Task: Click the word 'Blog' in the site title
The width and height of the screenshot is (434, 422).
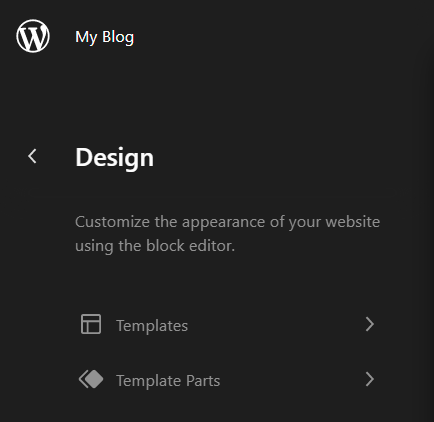Action: [118, 37]
